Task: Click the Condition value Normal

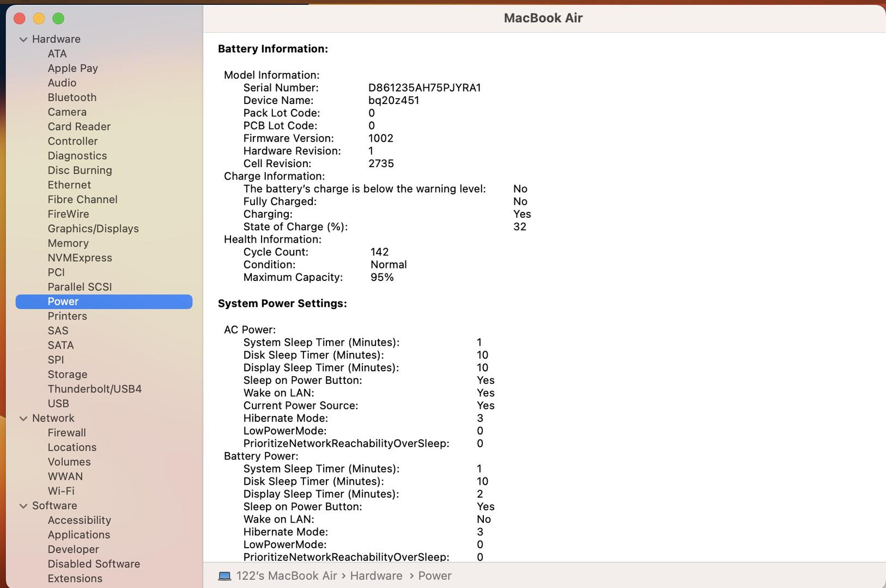Action: point(389,265)
